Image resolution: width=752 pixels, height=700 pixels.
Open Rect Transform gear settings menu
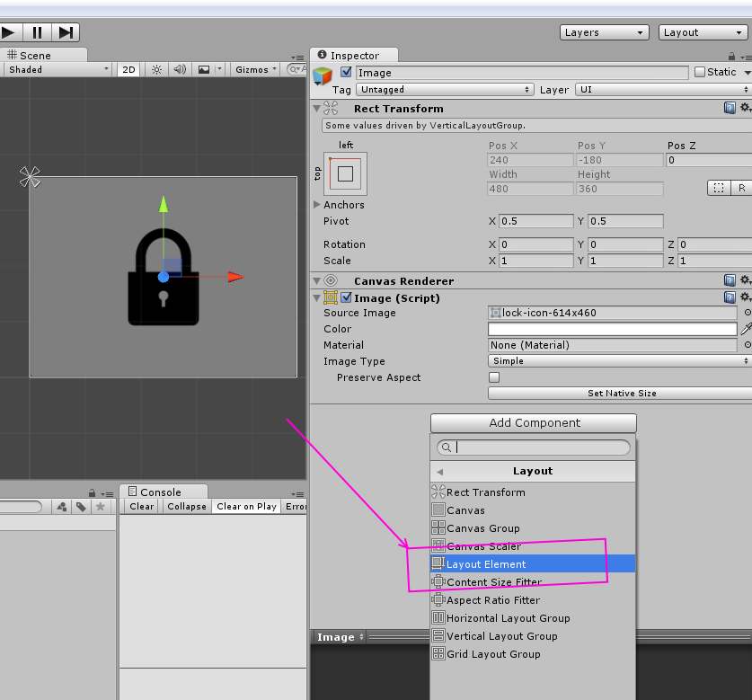(x=745, y=108)
